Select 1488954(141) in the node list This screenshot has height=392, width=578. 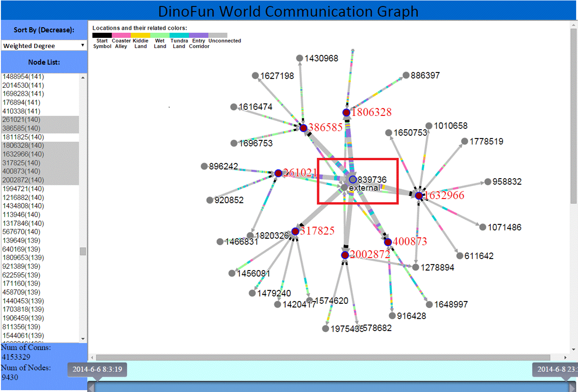coord(23,77)
